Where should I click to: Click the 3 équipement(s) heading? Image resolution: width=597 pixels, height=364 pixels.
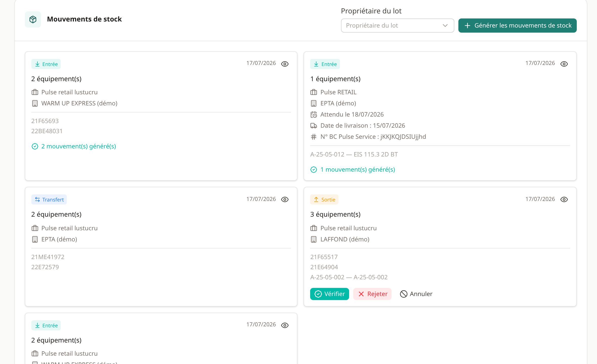pyautogui.click(x=335, y=214)
